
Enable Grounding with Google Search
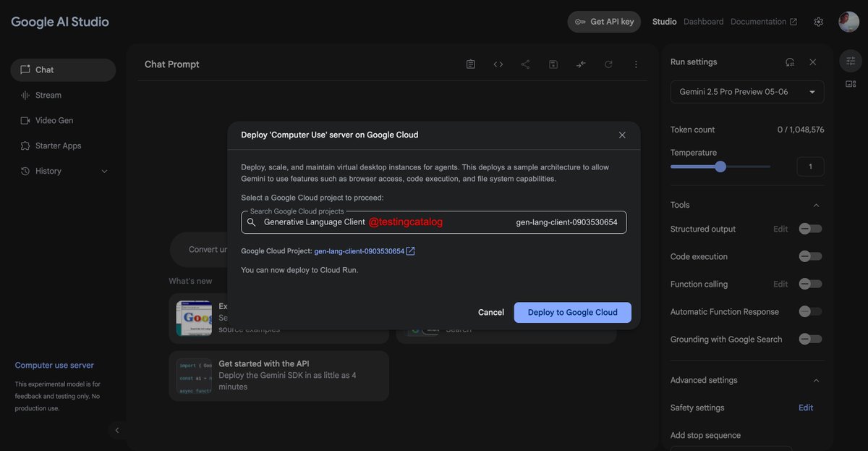coord(809,338)
